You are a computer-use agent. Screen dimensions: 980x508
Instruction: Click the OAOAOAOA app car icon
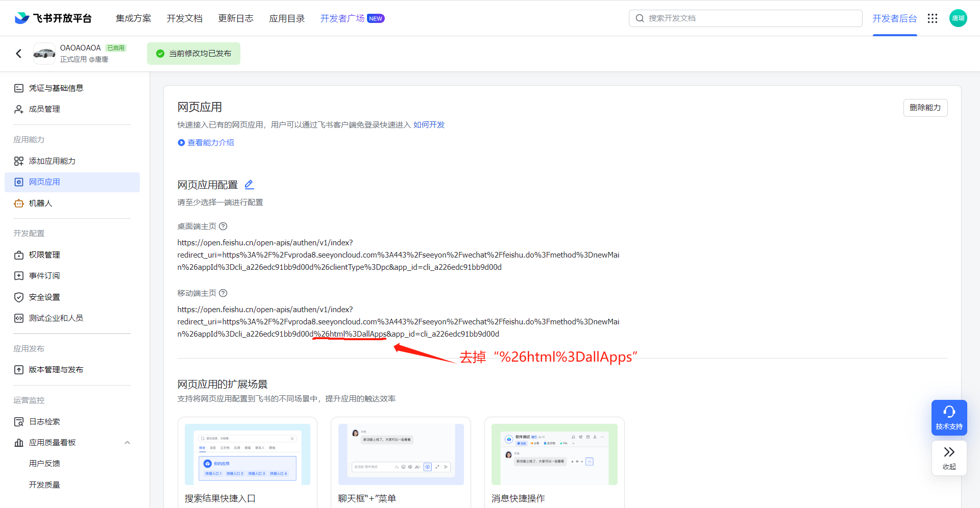(x=44, y=54)
